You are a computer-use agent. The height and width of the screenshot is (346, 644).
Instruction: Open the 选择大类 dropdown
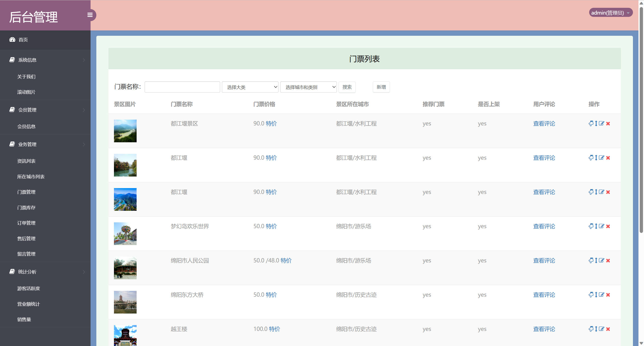pos(250,87)
